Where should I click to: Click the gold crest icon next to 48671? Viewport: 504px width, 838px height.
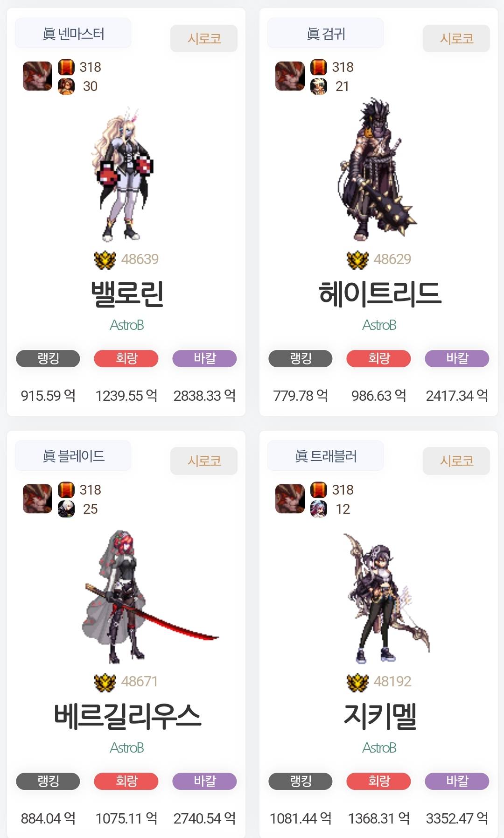(105, 682)
